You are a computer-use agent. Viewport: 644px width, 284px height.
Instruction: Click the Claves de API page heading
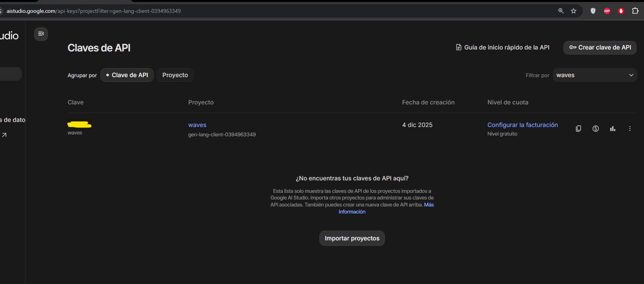(99, 48)
